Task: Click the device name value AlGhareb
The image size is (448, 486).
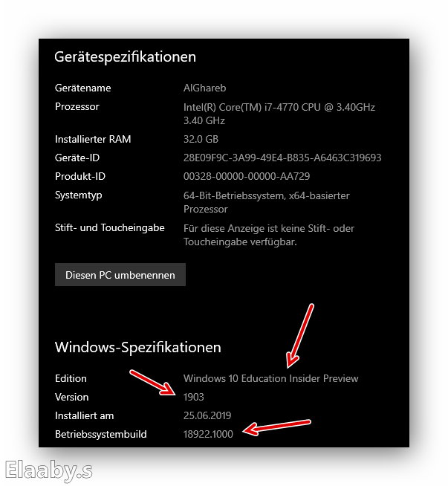Action: [x=204, y=88]
